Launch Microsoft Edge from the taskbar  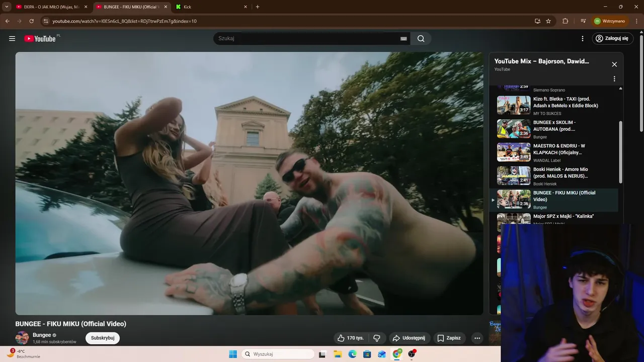353,354
